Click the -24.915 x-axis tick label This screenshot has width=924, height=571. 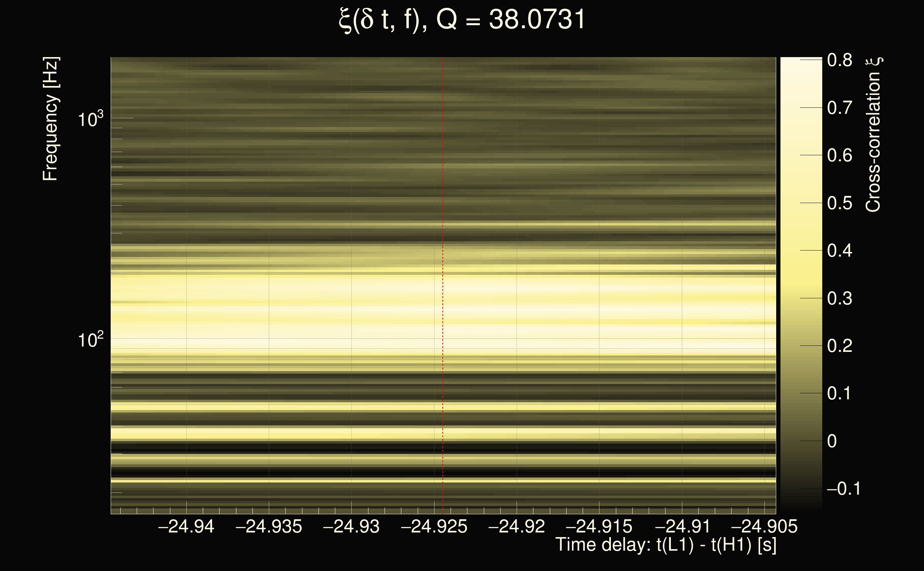(x=599, y=526)
